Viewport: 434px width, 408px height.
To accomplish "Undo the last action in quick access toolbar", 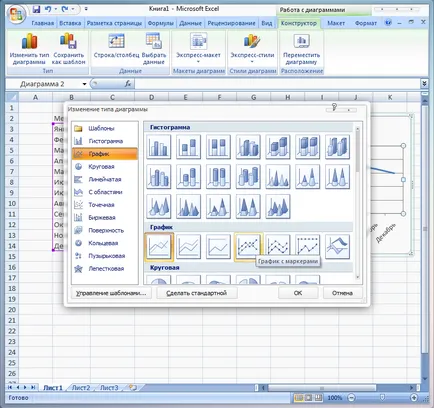I will [48, 9].
